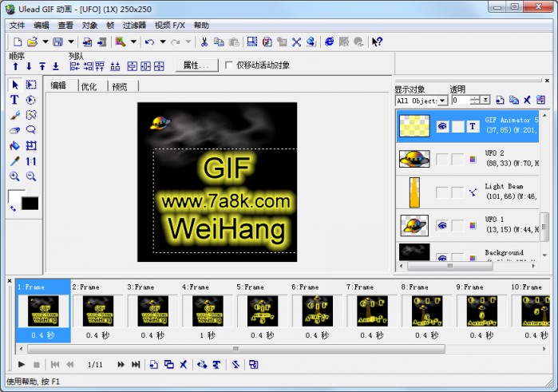Viewport: 558px width, 392px height.
Task: Click the black background color swatch
Action: point(30,204)
